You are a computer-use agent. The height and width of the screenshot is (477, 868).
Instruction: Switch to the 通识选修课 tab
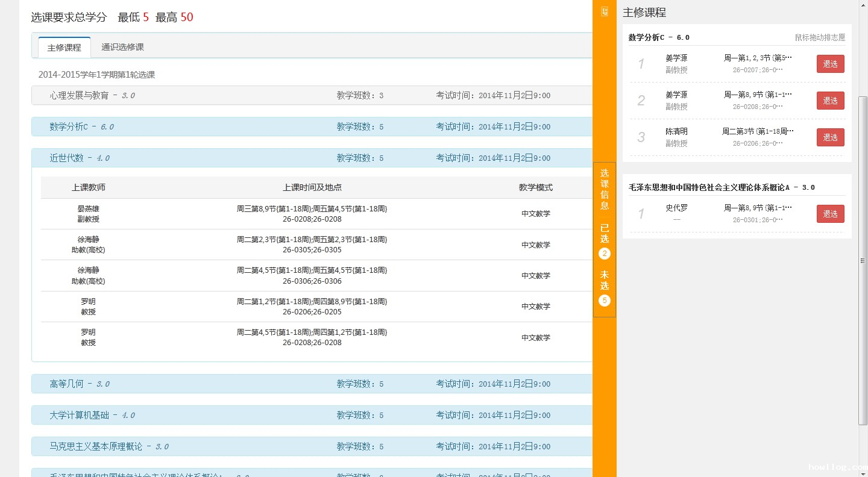click(122, 47)
